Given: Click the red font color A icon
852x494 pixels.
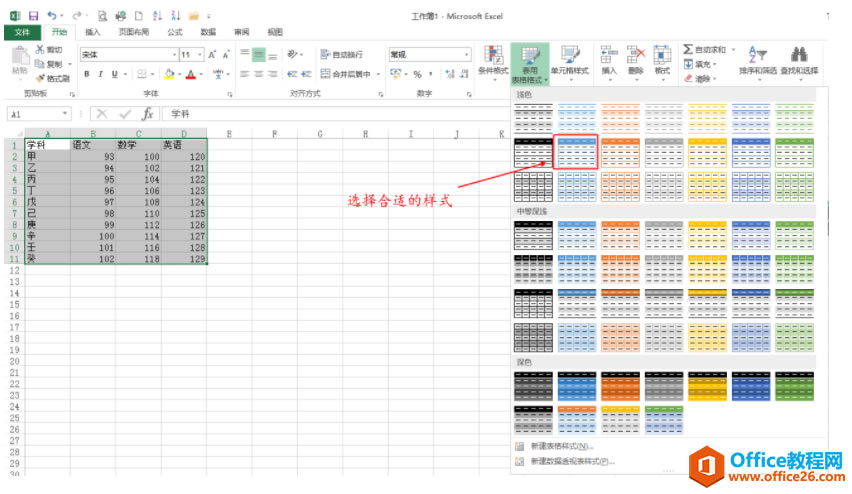Looking at the screenshot, I should click(x=191, y=74).
